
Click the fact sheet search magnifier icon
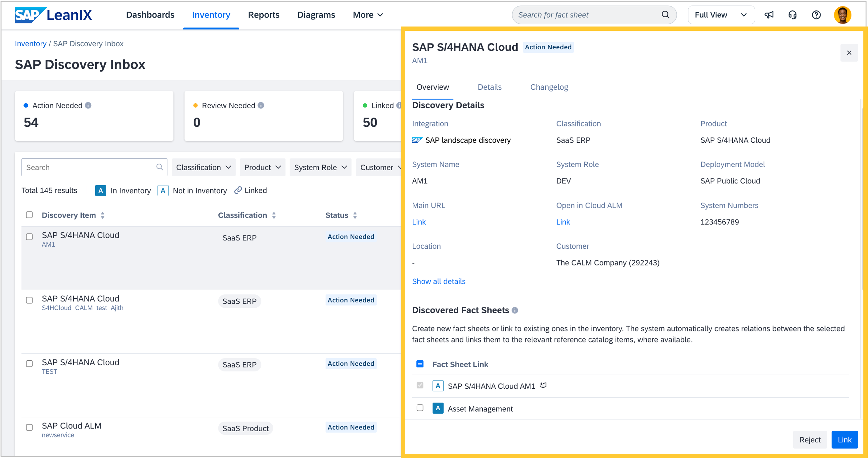click(x=665, y=15)
